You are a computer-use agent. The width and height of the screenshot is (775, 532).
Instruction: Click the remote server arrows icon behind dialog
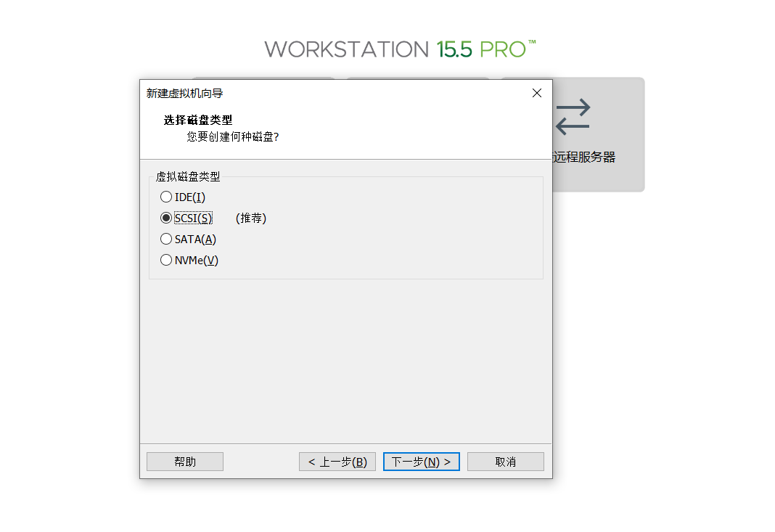pos(573,117)
